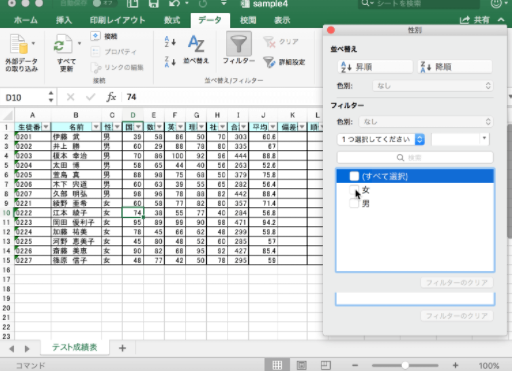Click the select-all corner triangle
The image size is (512, 371).
point(8,116)
